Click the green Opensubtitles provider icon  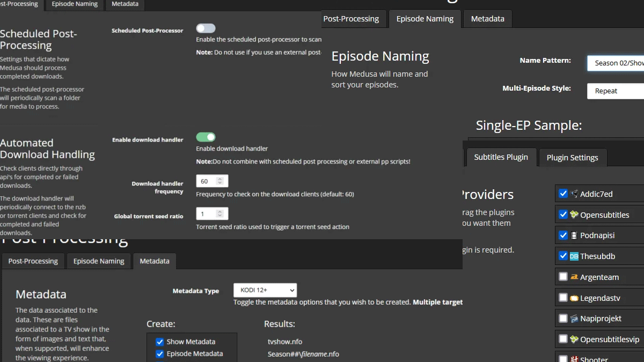coord(574,215)
